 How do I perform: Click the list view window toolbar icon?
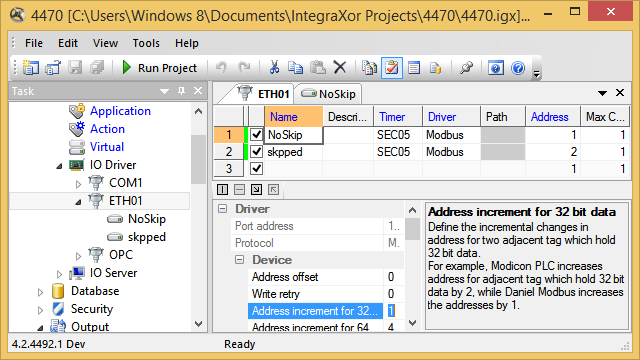tap(414, 67)
